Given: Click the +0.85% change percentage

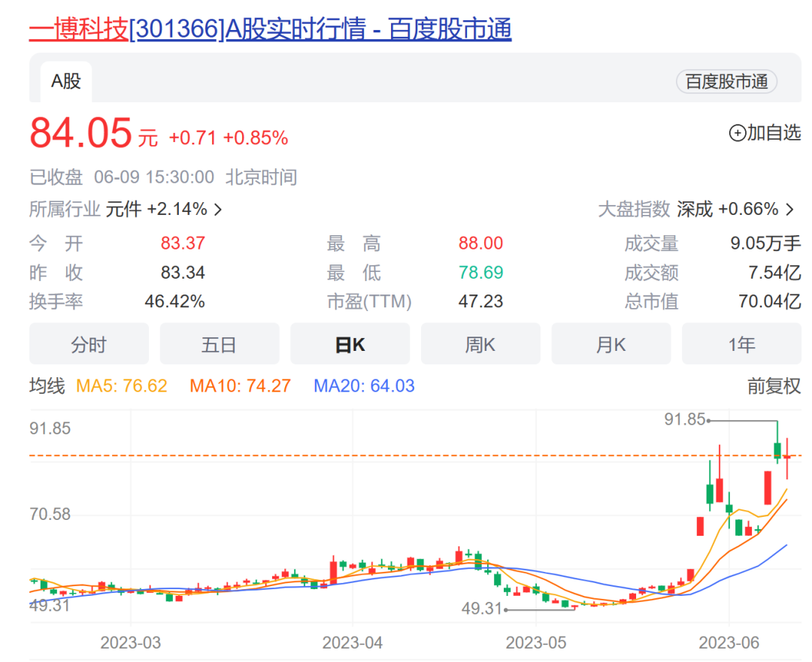Looking at the screenshot, I should click(256, 138).
